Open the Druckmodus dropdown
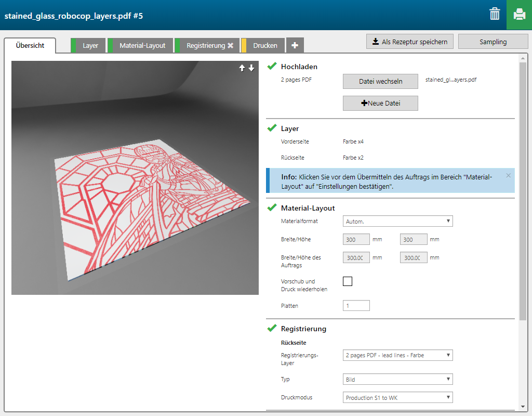532x416 pixels. pyautogui.click(x=397, y=397)
